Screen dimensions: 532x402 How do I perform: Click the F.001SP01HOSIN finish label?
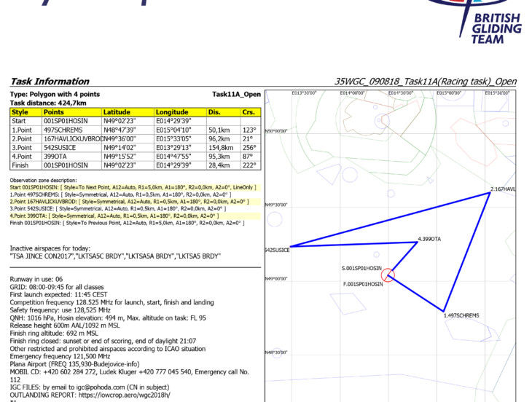click(362, 284)
